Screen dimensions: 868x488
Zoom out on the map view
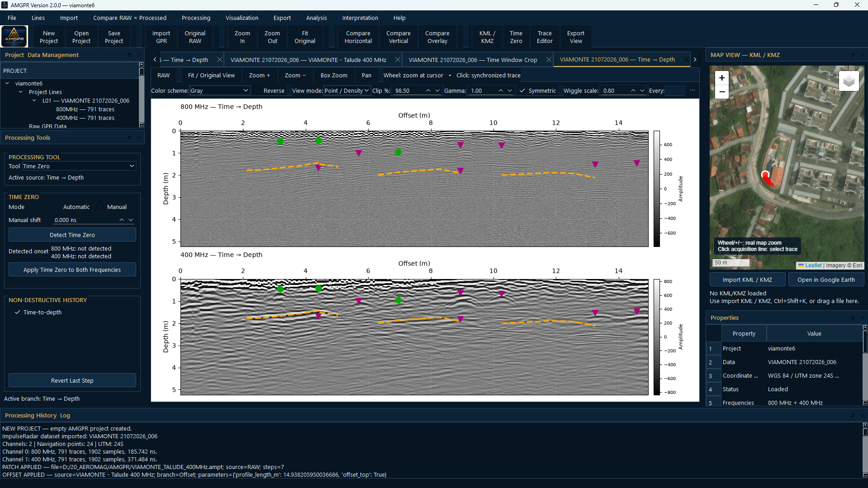(x=722, y=91)
